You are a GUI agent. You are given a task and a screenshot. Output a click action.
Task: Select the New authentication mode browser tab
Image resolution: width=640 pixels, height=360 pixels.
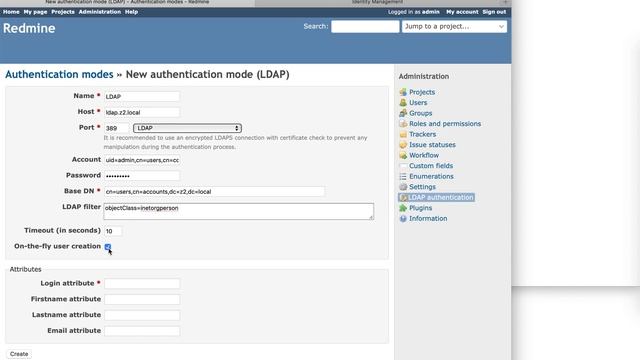click(x=127, y=2)
